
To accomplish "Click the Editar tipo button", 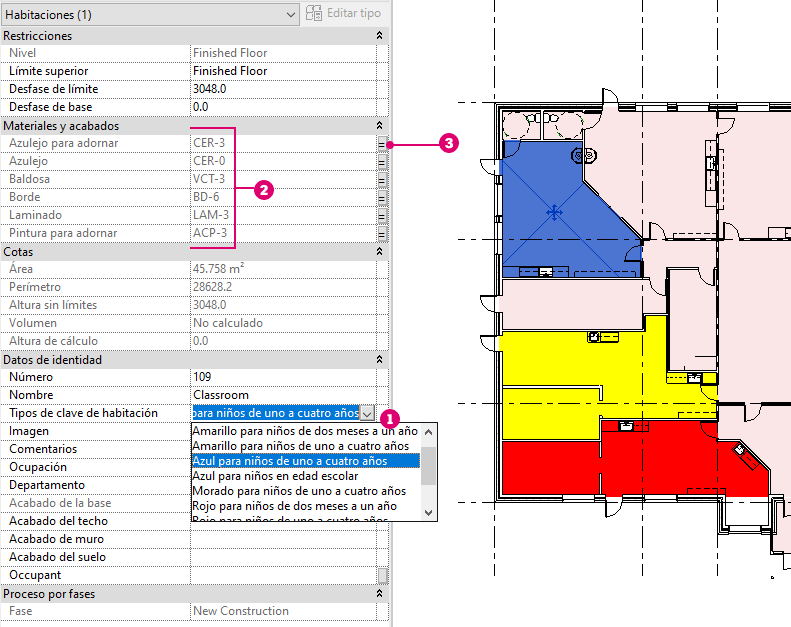I will [344, 13].
